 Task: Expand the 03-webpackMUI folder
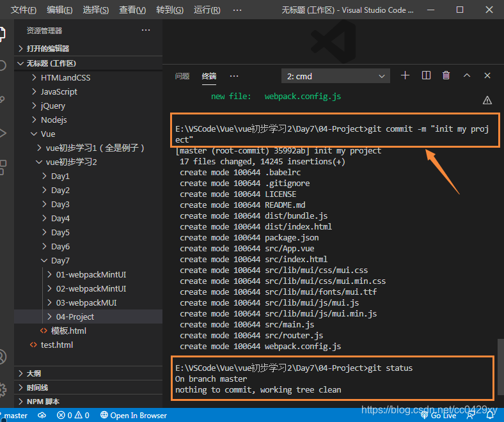tap(88, 303)
